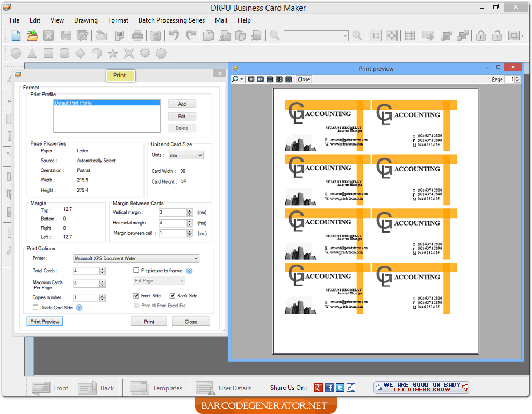
Task: Adjust the Horizontal margin spinner arrows
Action: (190, 223)
